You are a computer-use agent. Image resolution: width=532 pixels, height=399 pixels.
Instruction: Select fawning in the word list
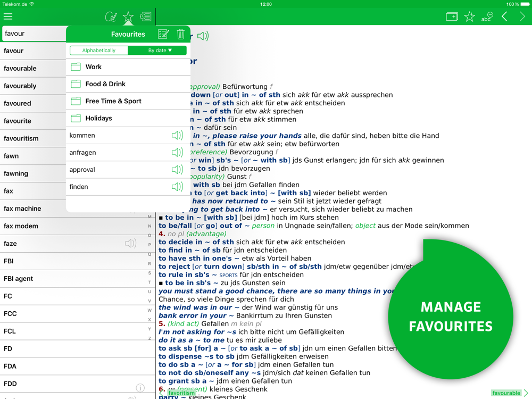click(x=33, y=173)
